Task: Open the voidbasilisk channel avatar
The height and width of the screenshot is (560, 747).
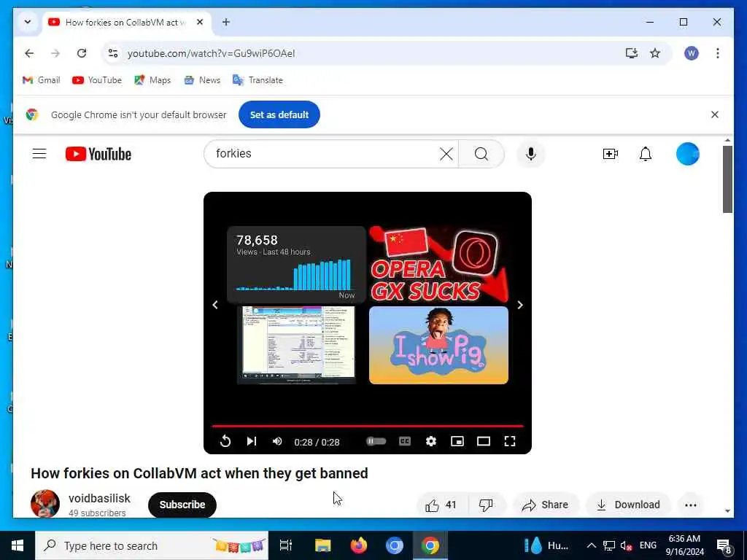Action: pos(45,503)
